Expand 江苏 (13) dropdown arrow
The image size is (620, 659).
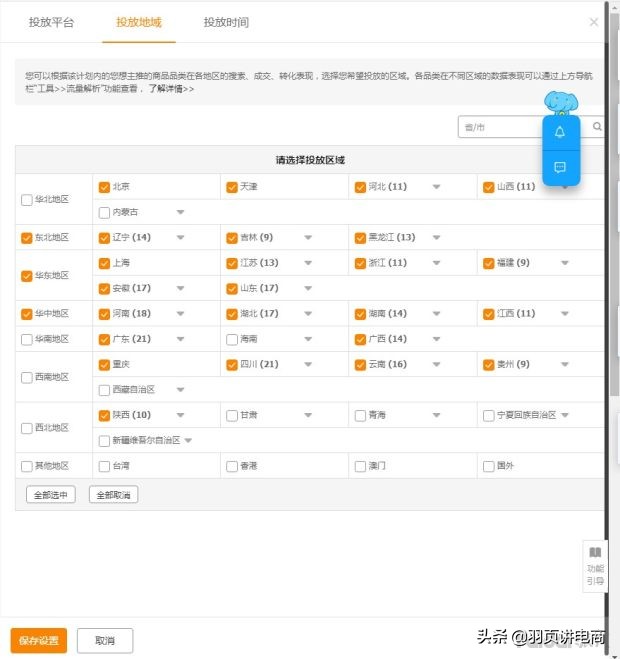click(x=308, y=263)
